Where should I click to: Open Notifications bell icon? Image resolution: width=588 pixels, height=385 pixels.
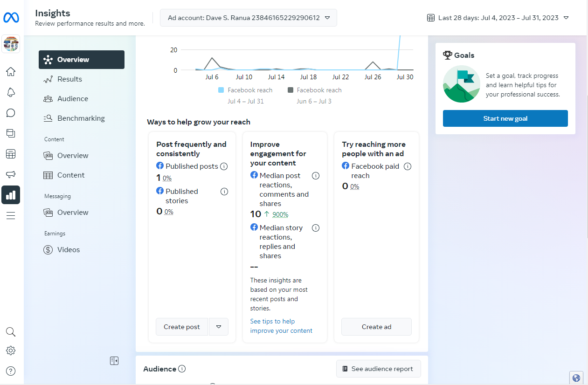[x=11, y=92]
